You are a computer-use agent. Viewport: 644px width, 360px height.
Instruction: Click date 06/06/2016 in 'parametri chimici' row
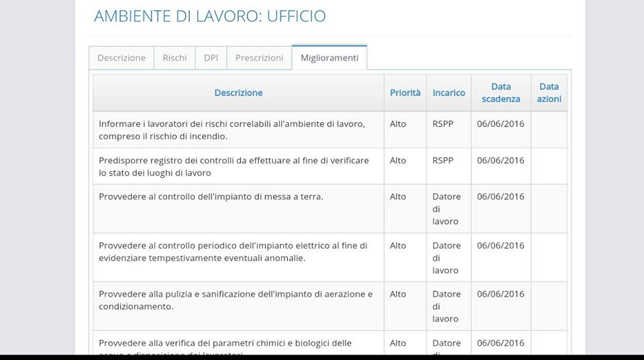click(500, 343)
